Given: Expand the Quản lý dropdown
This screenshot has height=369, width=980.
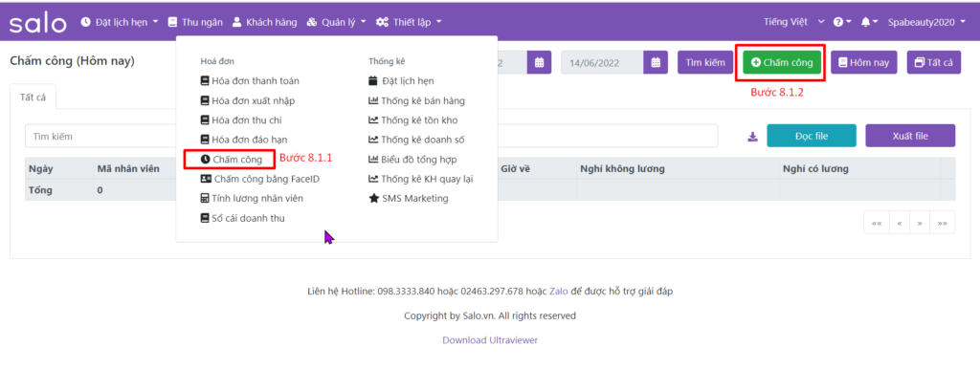Looking at the screenshot, I should 336,22.
